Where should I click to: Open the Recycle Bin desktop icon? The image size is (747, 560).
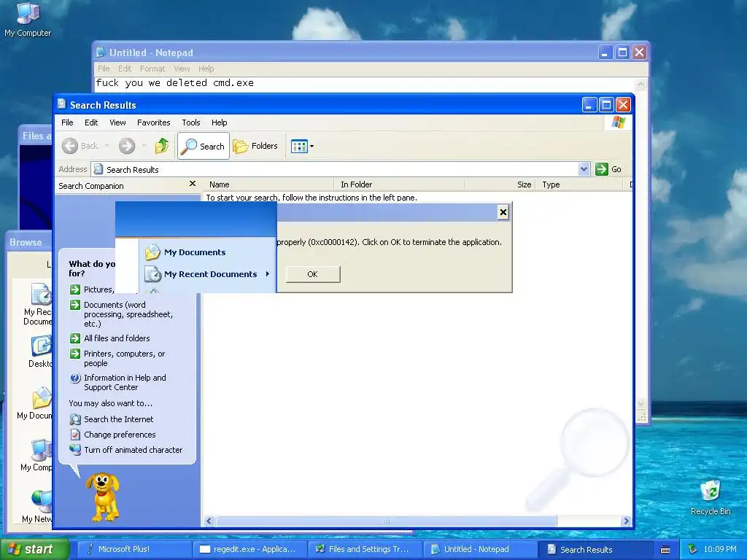tap(711, 497)
